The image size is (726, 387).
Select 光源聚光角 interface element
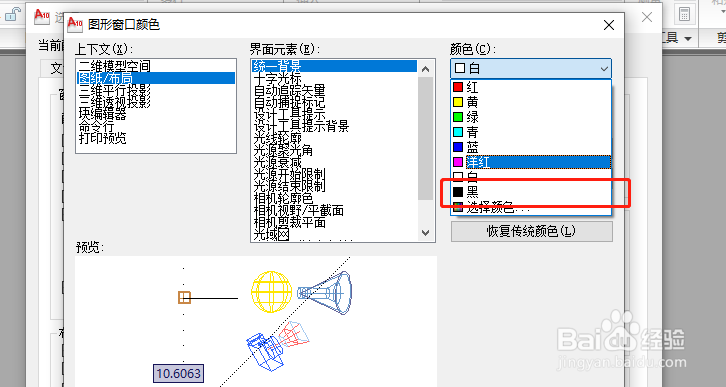[334, 150]
